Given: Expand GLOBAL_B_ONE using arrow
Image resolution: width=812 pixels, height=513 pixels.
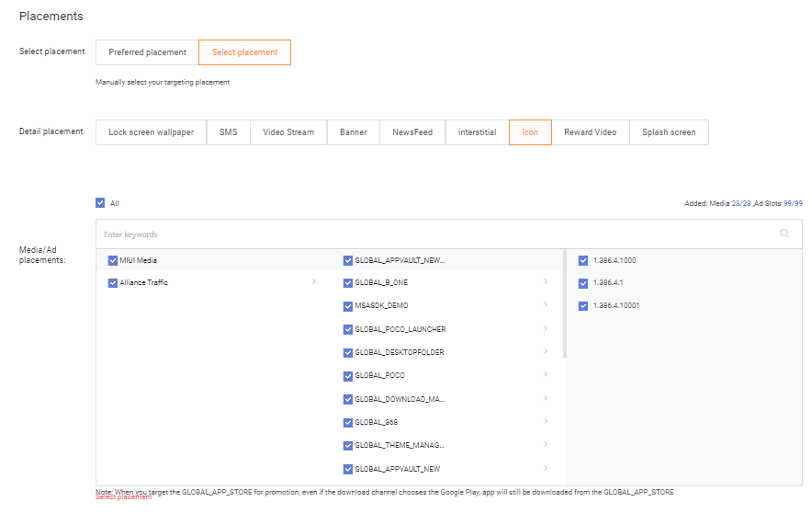Looking at the screenshot, I should coord(545,282).
